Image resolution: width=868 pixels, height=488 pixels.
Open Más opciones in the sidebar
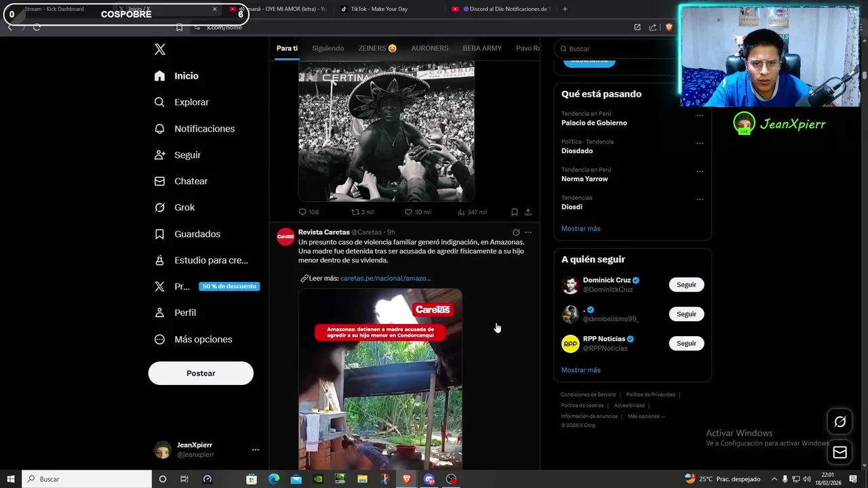[193, 340]
